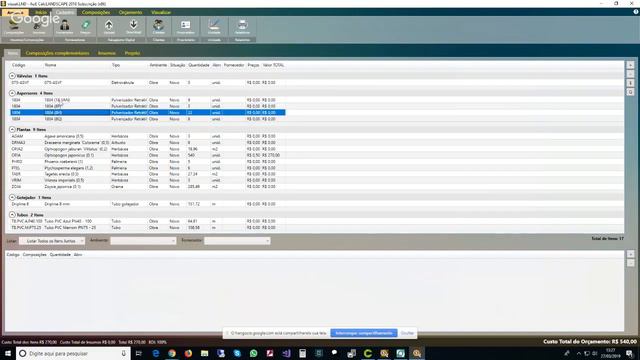Select the Tubo PVC Azul row
Image resolution: width=640 pixels, height=360 pixels.
tap(148, 221)
